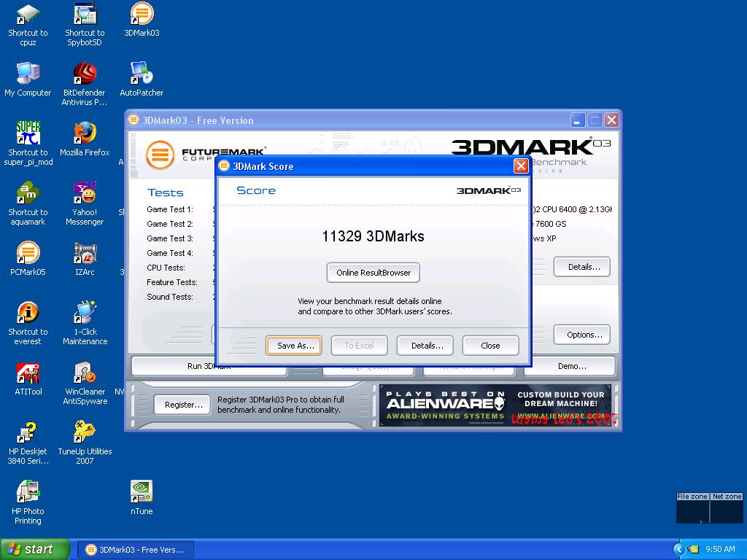
Task: Open the Shortcut to cpuz desktop icon
Action: click(28, 25)
